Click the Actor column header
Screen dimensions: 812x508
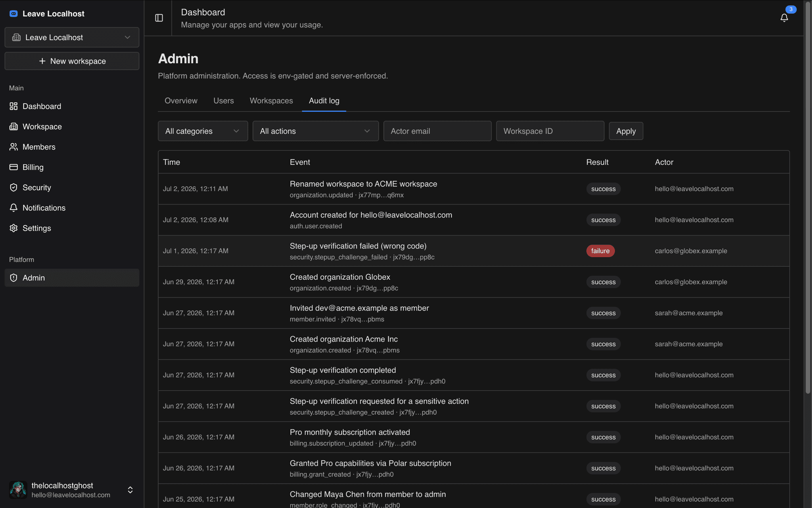(664, 162)
